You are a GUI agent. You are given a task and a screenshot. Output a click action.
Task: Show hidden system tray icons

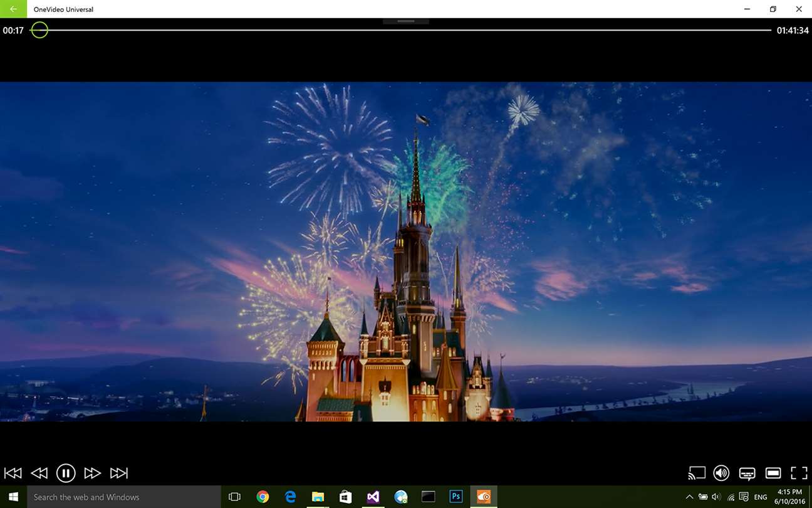[x=690, y=497]
